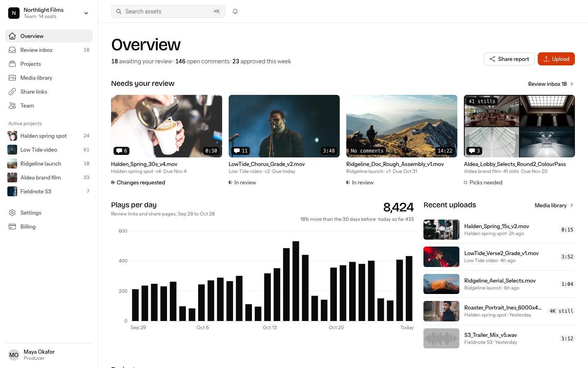Open Aldea brand film in Active projects
Screen dimensions: 588x368
pos(49,177)
